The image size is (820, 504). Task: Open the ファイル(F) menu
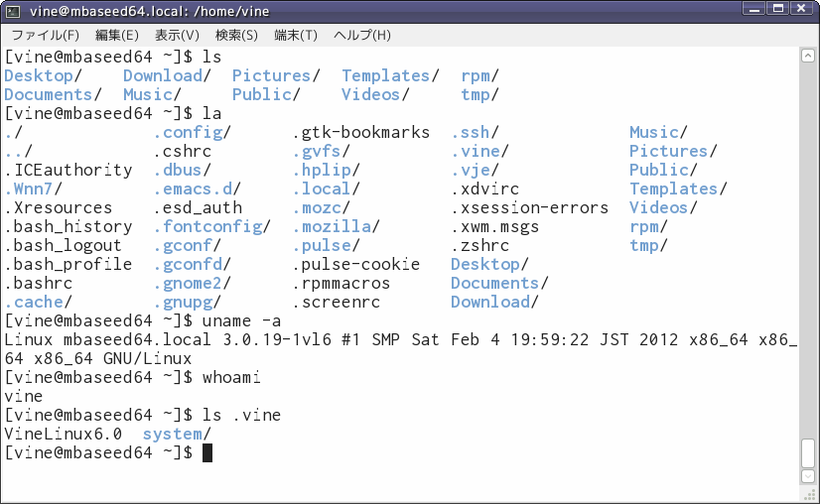point(46,35)
